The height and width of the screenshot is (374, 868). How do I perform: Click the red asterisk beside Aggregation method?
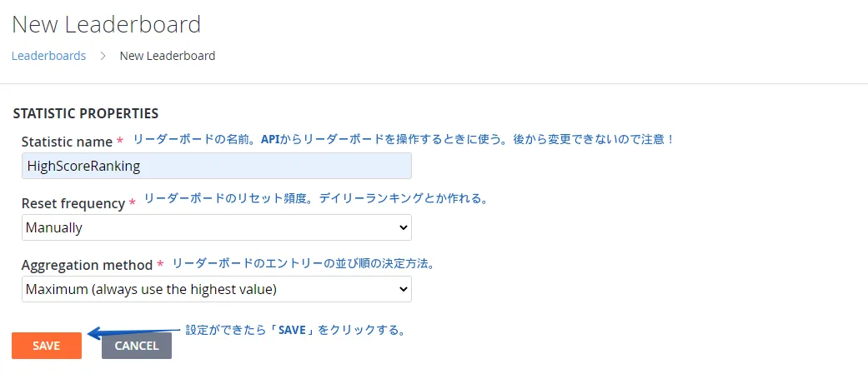coord(160,266)
